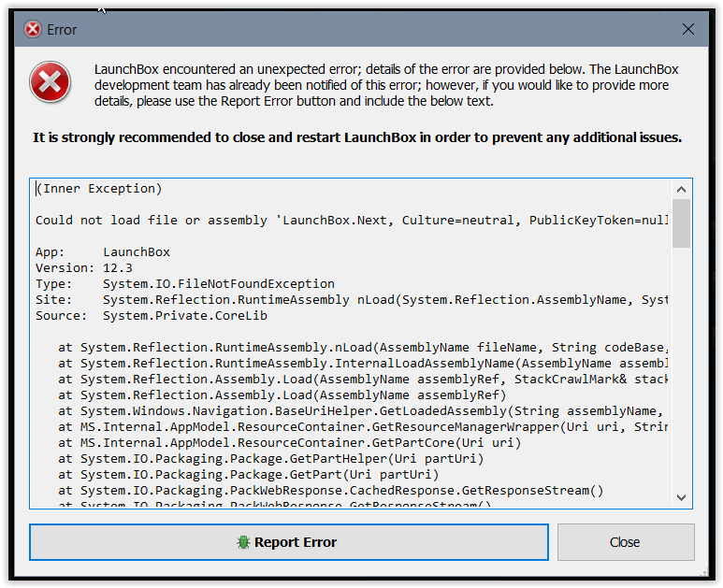Click the 'CachedResponse.GetResponseStream()' line
This screenshot has height=588, width=723.
point(330,490)
